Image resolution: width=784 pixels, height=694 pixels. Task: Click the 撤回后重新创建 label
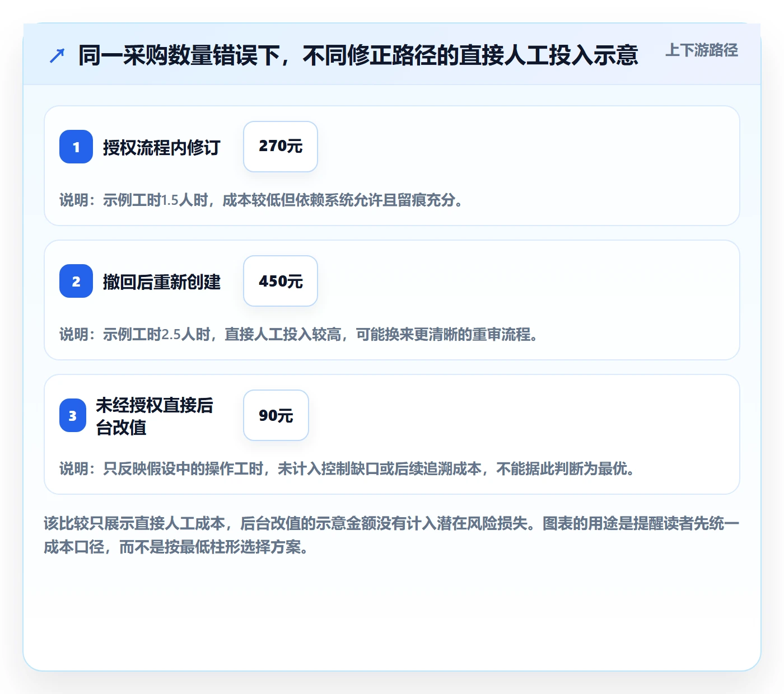161,282
